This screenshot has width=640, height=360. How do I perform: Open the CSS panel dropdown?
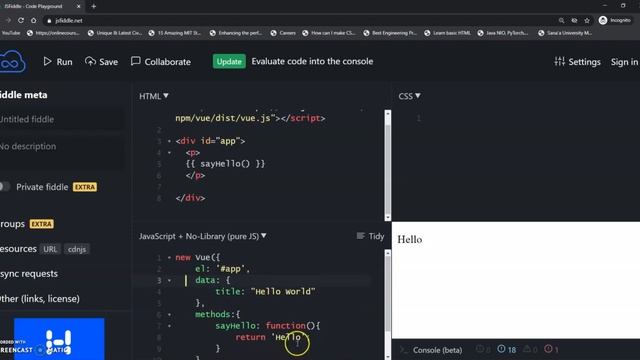(409, 96)
